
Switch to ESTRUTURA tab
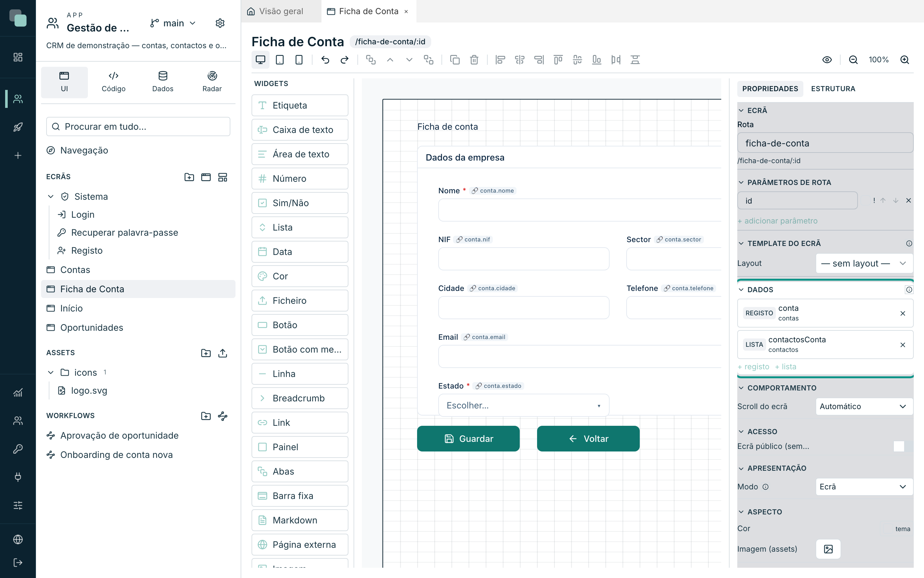point(833,89)
